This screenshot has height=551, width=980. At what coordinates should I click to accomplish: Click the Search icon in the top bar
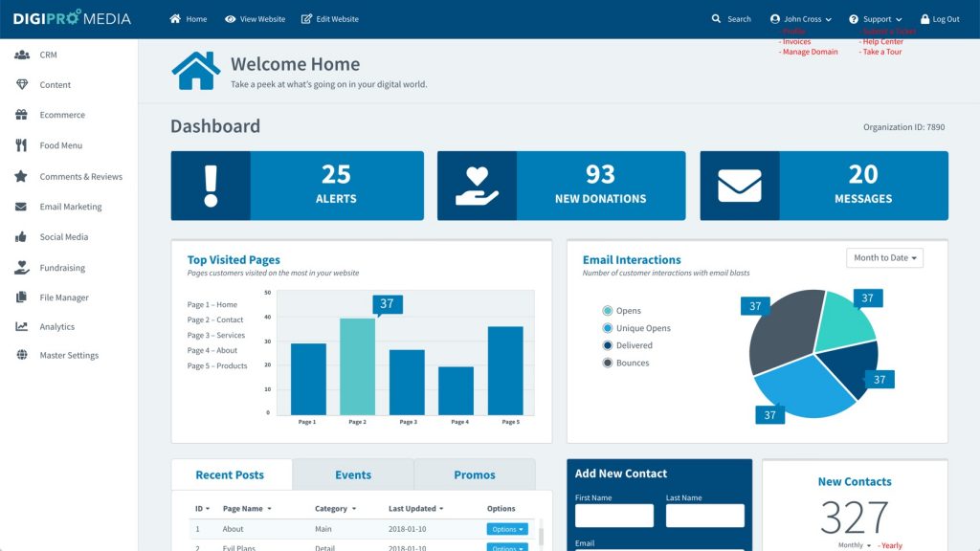[x=715, y=18]
